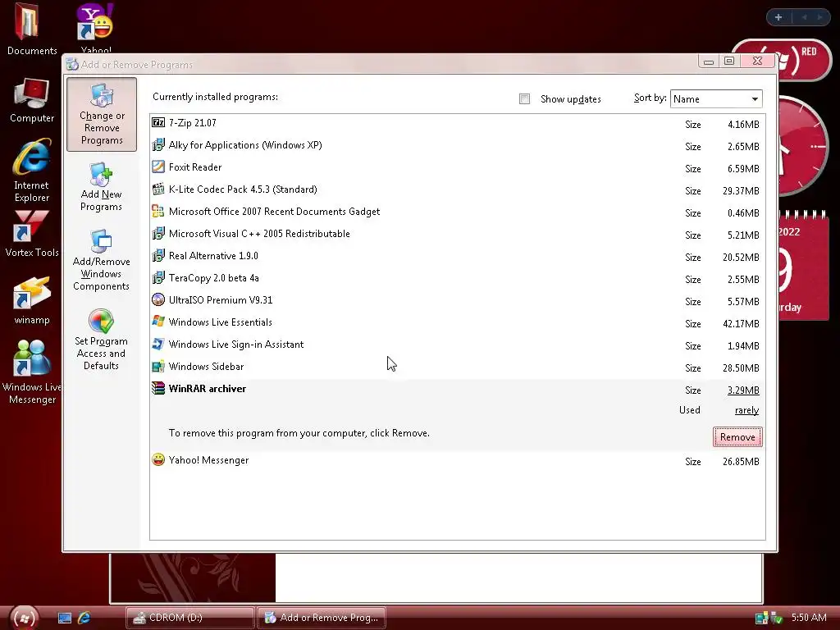840x630 pixels.
Task: Switch to CDROM (D:) taskbar window
Action: point(189,618)
